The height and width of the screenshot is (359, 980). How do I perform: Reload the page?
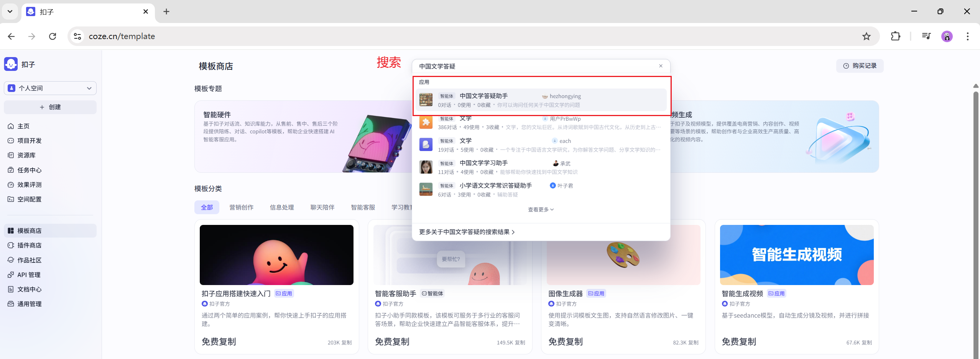click(53, 36)
